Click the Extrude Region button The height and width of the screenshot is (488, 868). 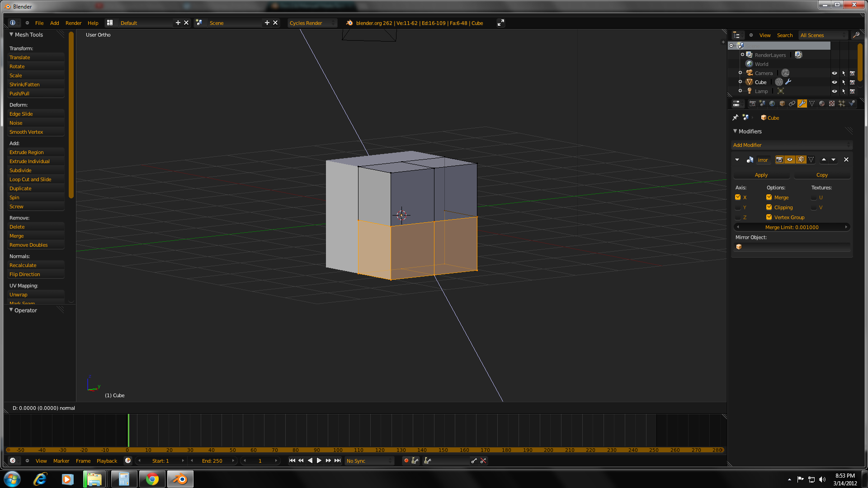36,152
